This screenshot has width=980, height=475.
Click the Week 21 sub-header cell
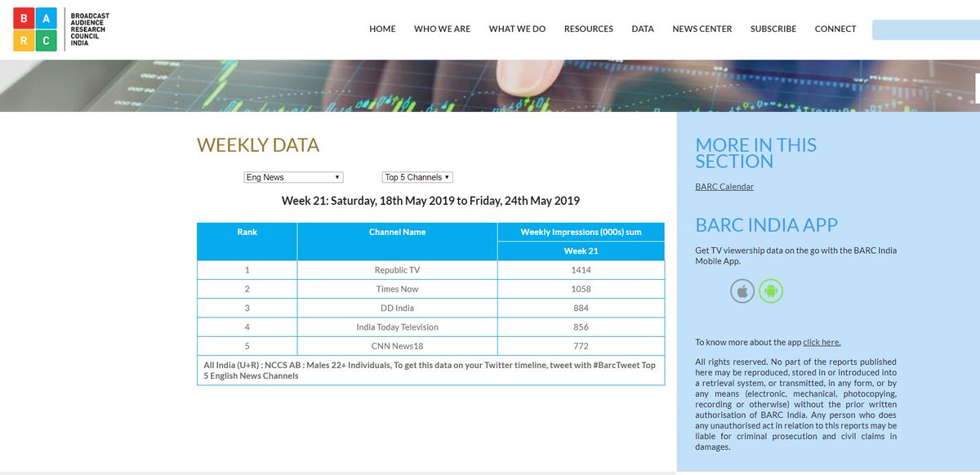tap(581, 251)
